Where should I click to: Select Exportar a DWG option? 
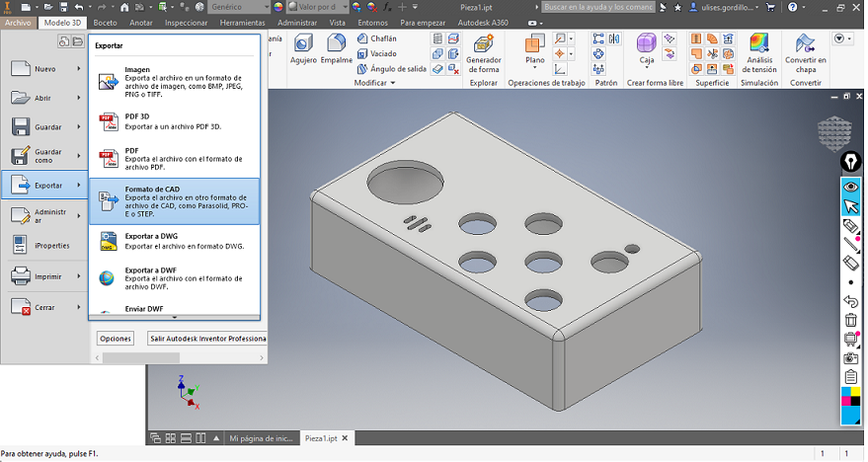pos(175,241)
